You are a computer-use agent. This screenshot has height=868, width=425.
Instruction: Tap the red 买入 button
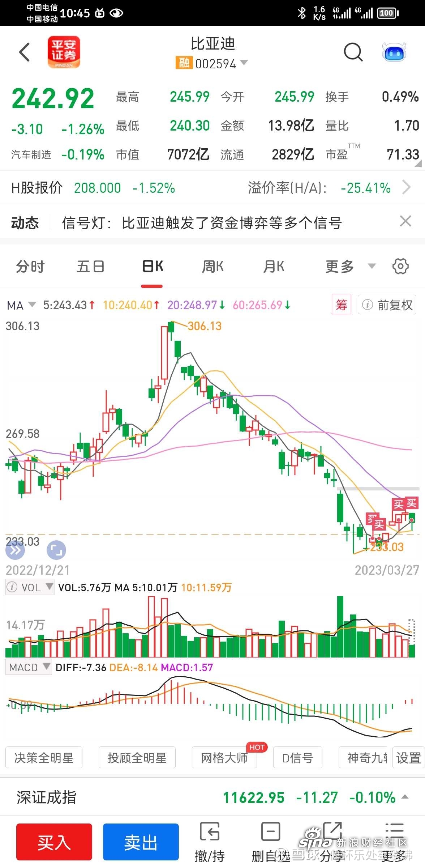(54, 842)
